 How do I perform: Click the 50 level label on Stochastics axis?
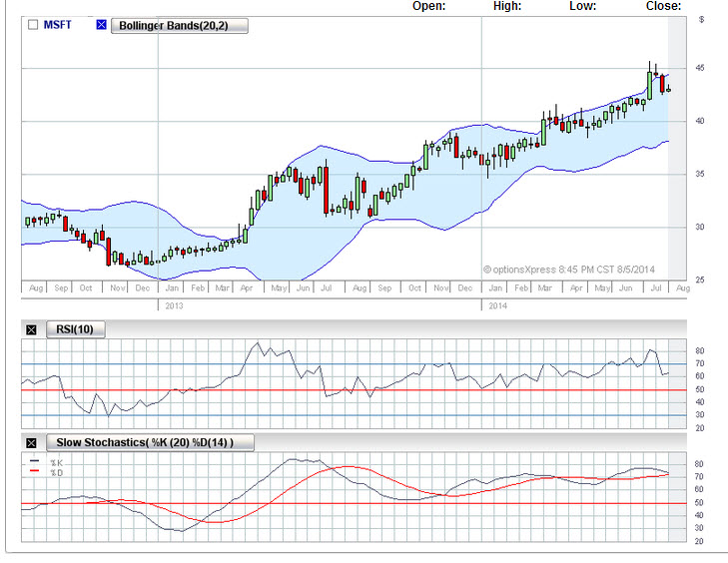700,503
